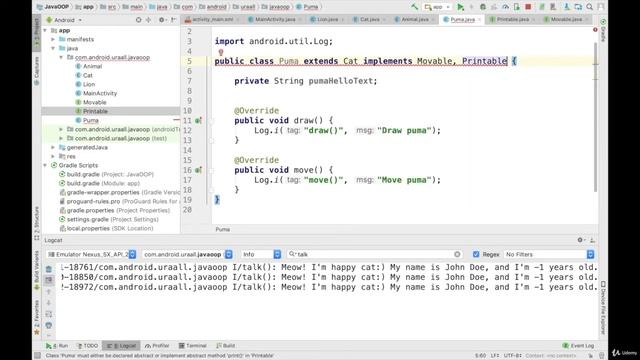
Task: Open the No Filters dropdown
Action: (x=549, y=254)
